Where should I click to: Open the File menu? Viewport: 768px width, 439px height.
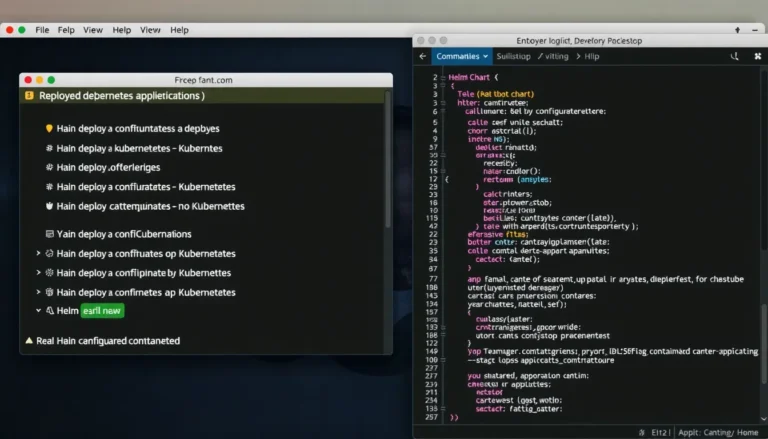click(x=42, y=30)
